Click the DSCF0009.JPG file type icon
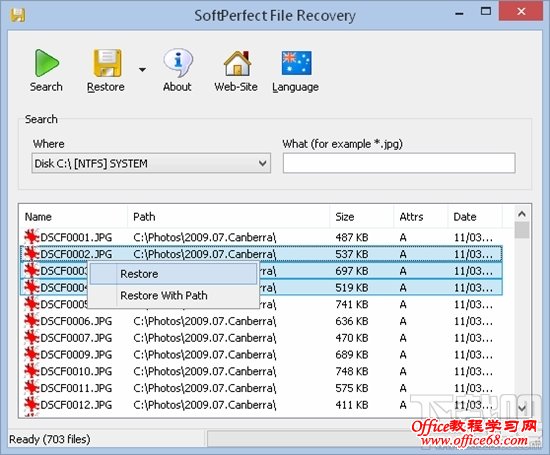Image resolution: width=550 pixels, height=455 pixels. pos(32,354)
